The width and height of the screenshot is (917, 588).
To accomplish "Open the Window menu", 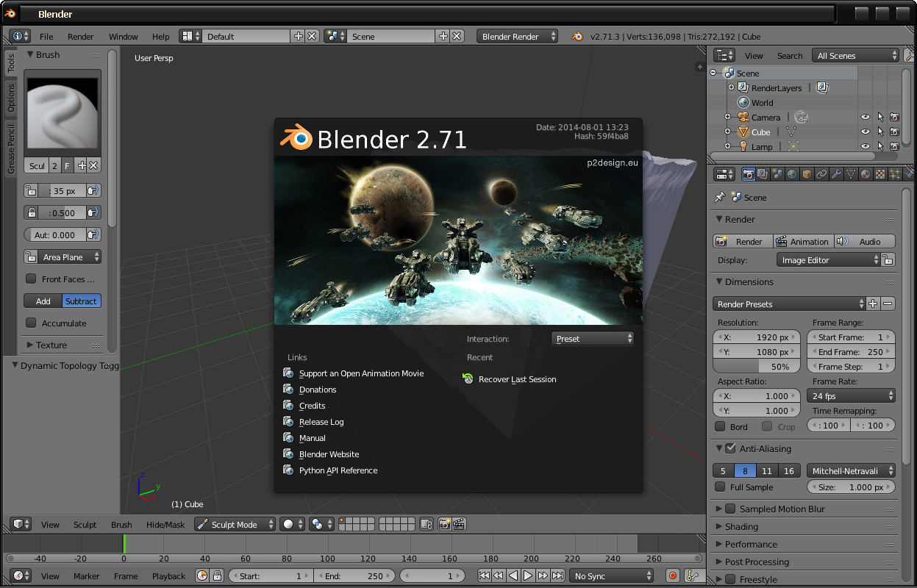I will point(124,36).
